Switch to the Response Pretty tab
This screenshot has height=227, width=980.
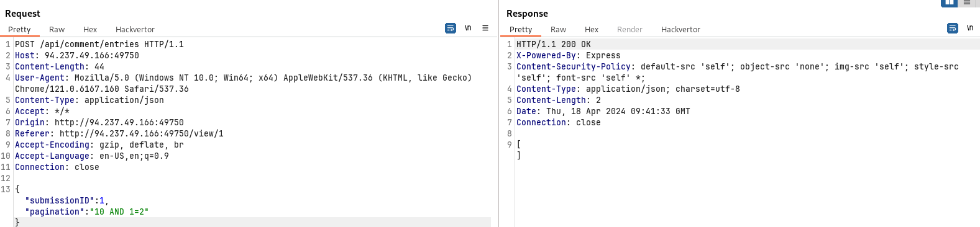click(x=521, y=29)
